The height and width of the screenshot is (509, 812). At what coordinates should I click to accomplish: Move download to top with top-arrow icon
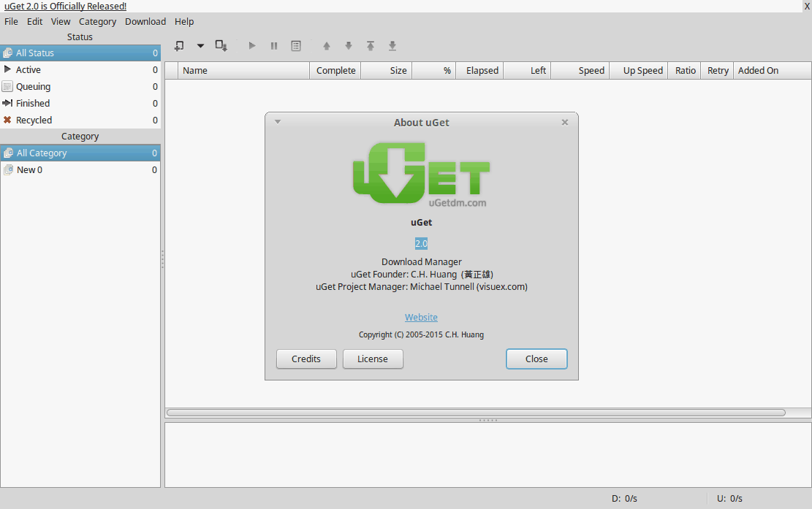[x=370, y=45]
